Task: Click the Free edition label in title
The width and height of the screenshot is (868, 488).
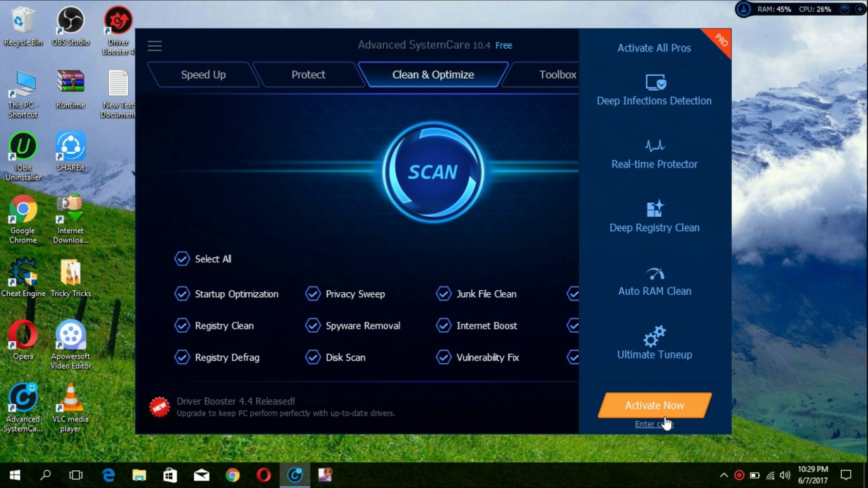Action: coord(504,45)
